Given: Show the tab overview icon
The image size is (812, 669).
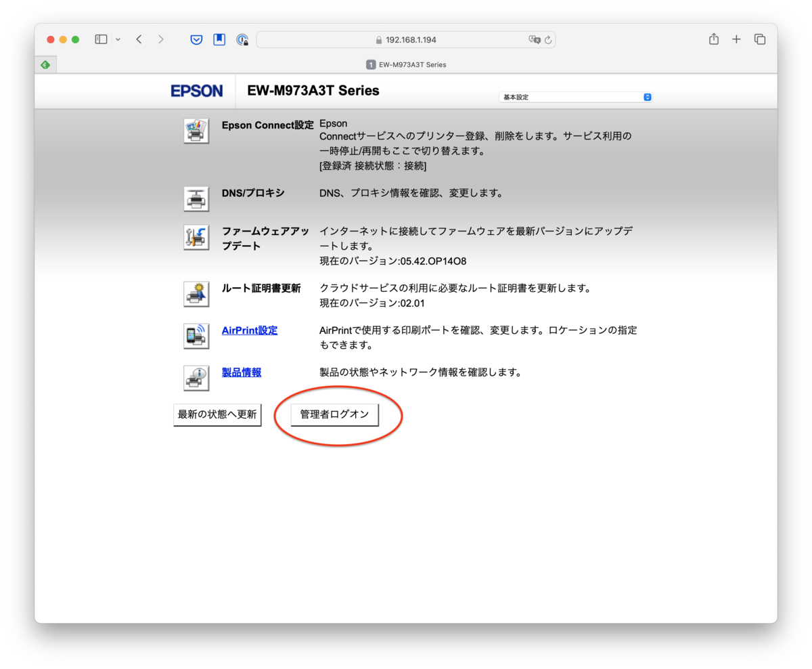Looking at the screenshot, I should pyautogui.click(x=760, y=39).
